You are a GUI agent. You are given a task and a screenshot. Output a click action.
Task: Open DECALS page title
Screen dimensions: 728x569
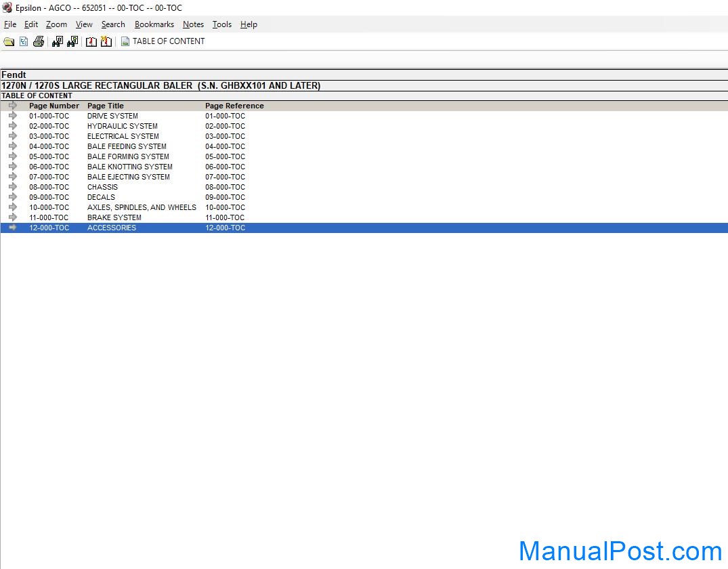(x=101, y=197)
